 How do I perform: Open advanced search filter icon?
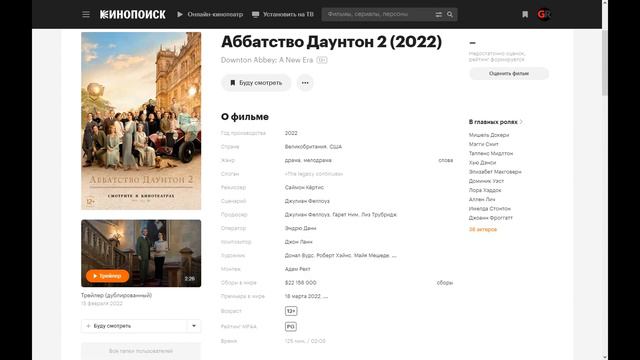tap(438, 14)
